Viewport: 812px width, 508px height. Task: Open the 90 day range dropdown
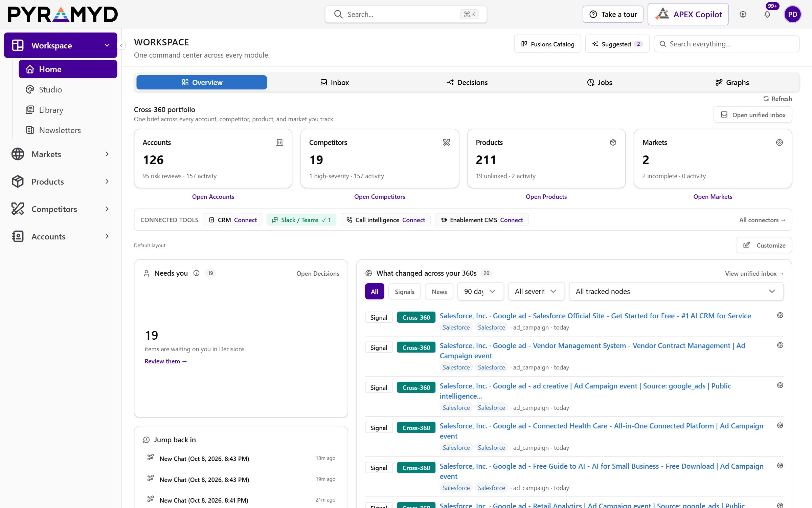[480, 292]
